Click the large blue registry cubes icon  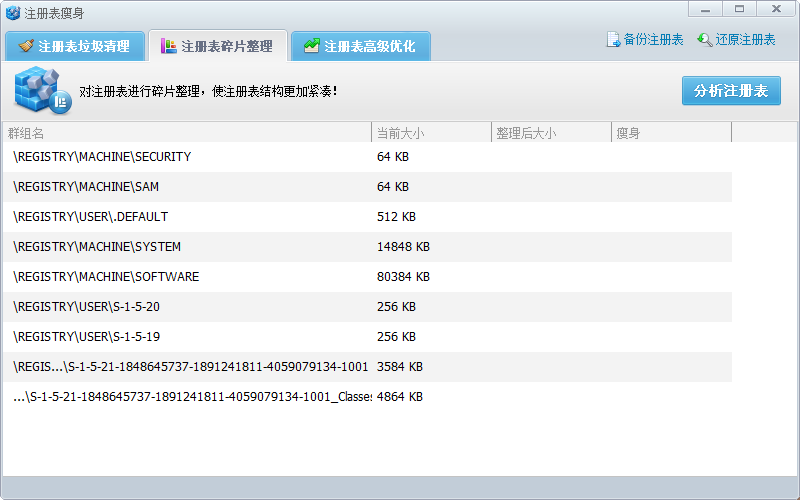40,91
